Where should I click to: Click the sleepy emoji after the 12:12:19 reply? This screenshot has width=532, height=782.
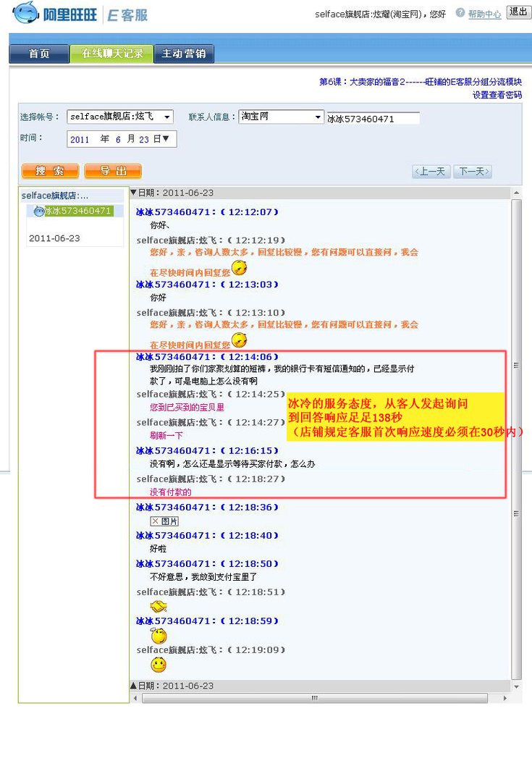pos(240,268)
